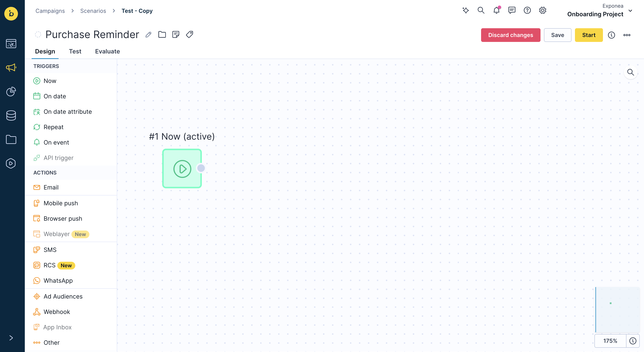The width and height of the screenshot is (644, 352).
Task: Select the Ad Audiences action
Action: (71, 296)
